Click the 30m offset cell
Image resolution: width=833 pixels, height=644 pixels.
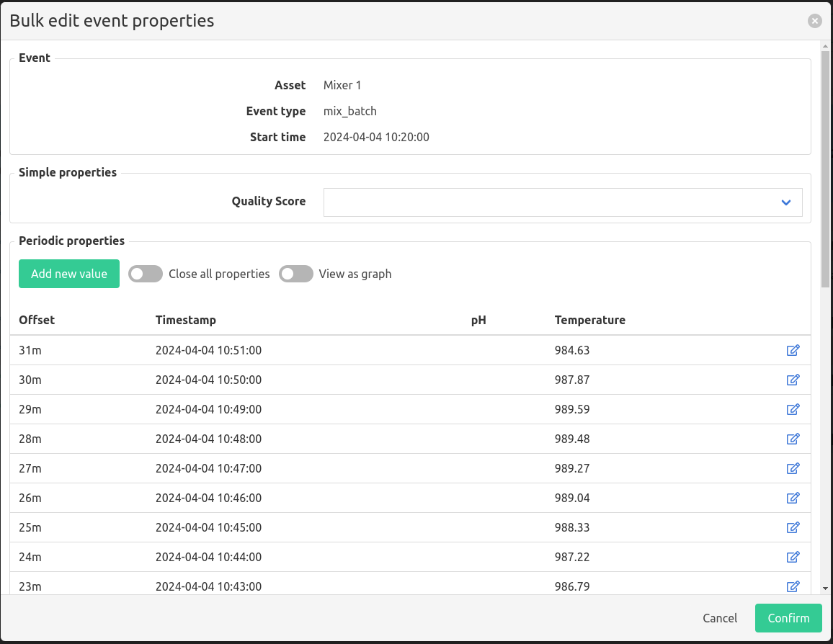pos(30,380)
